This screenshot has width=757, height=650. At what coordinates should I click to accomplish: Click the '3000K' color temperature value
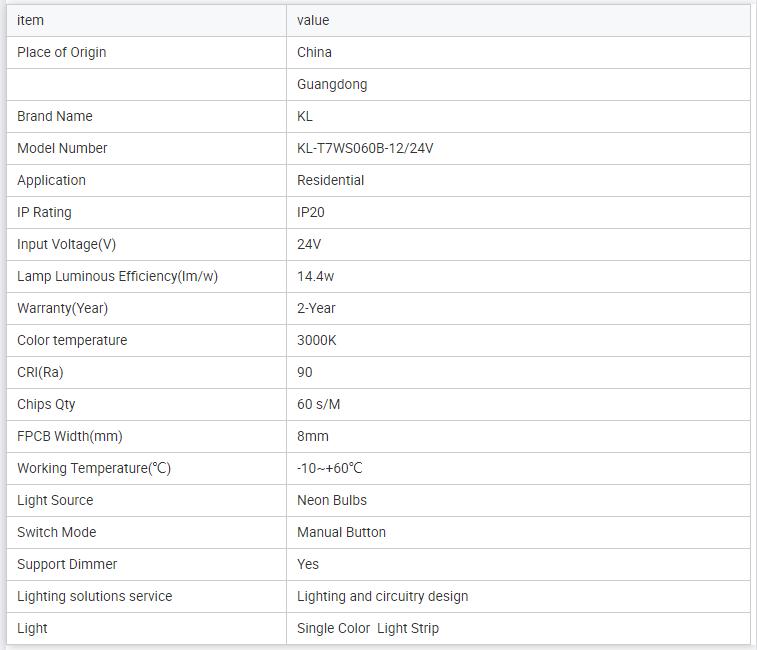tap(317, 340)
